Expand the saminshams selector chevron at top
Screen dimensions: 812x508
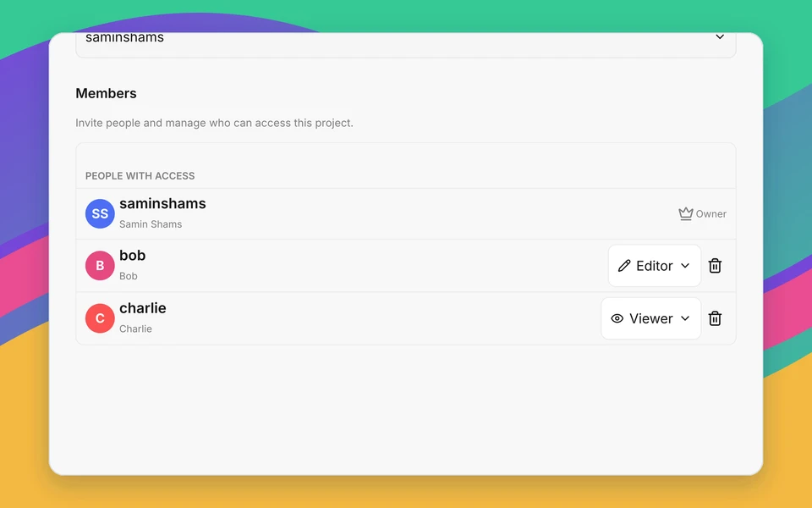tap(720, 36)
